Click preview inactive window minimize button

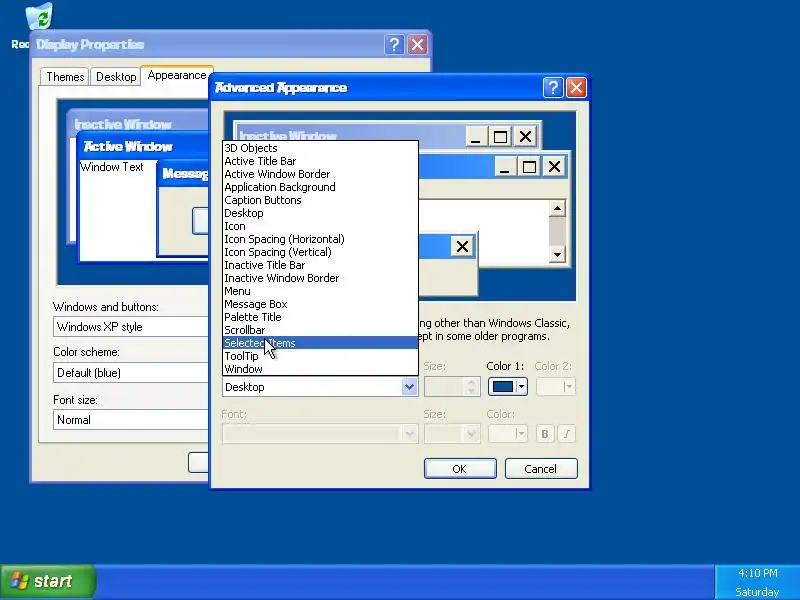[476, 137]
